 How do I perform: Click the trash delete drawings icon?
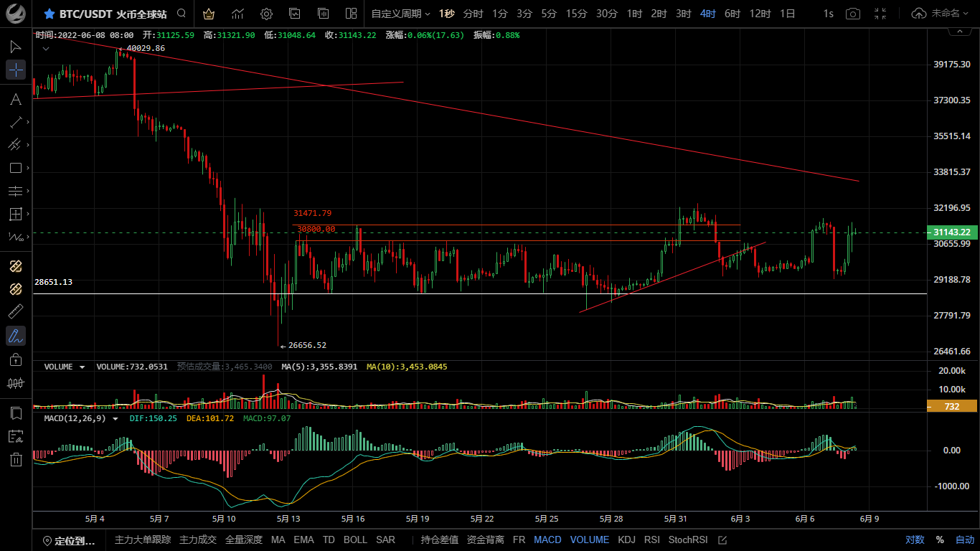(16, 460)
